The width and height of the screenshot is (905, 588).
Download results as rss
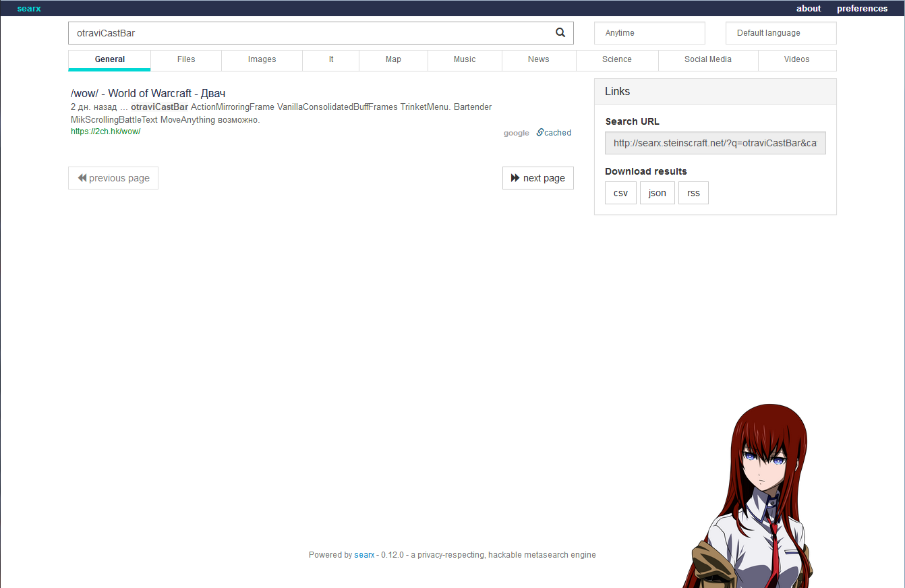coord(693,193)
